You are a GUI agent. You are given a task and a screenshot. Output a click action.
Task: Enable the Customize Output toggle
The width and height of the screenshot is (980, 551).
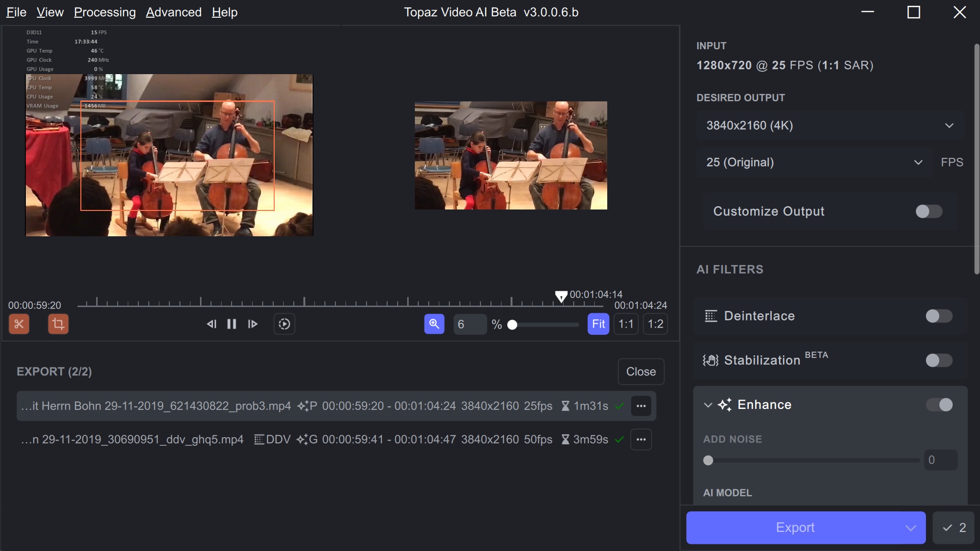(x=928, y=211)
